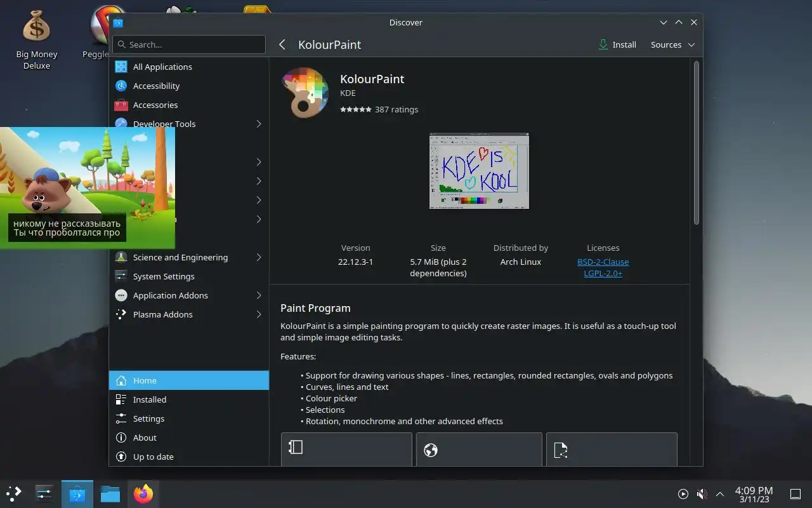This screenshot has height=508, width=812.
Task: Expand the Developer Tools category chevron
Action: pyautogui.click(x=258, y=124)
